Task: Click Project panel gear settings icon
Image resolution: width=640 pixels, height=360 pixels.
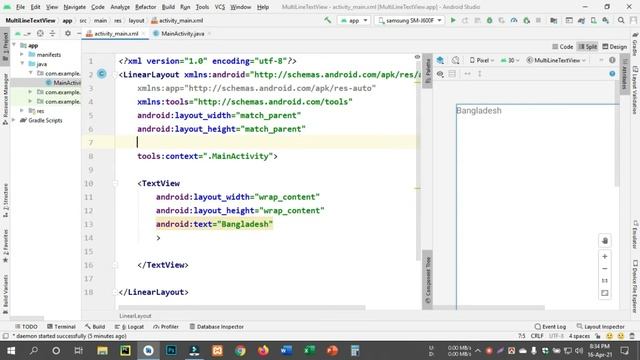Action: tap(68, 33)
